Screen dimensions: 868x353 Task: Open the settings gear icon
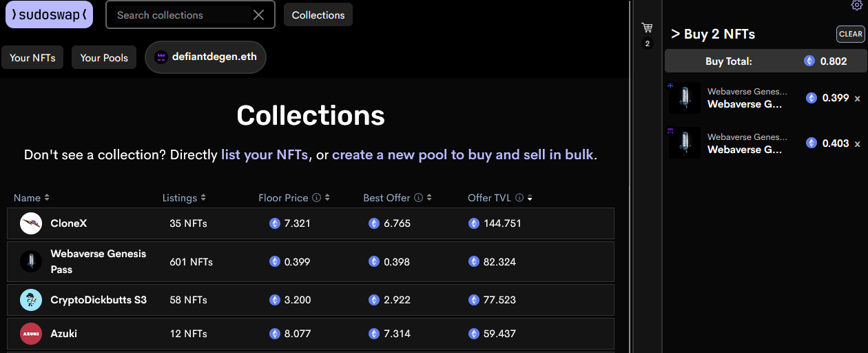[857, 5]
